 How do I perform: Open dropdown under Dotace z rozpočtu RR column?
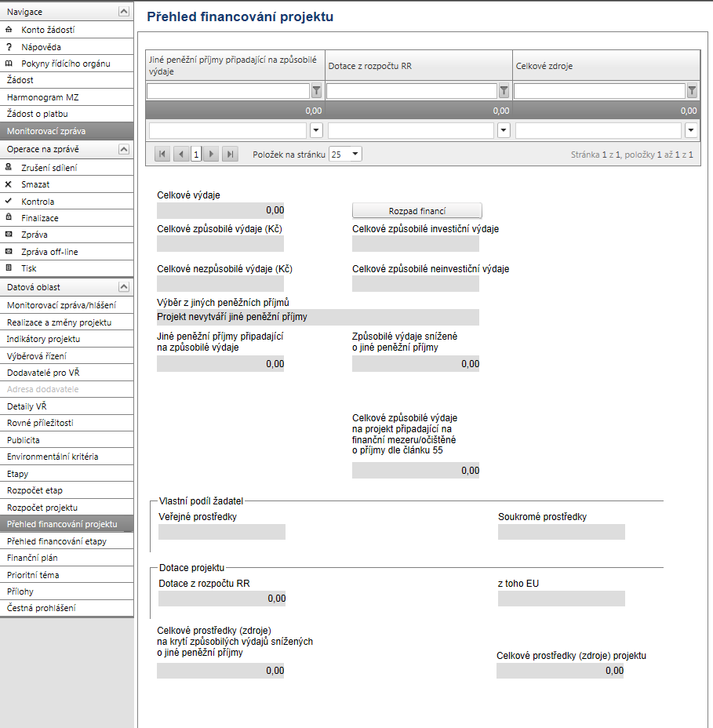click(x=504, y=130)
